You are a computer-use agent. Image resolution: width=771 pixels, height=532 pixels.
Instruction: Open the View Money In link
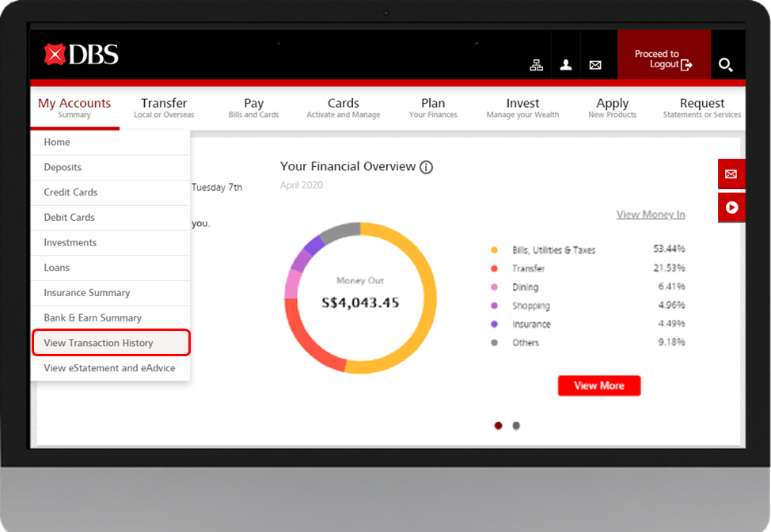[651, 215]
